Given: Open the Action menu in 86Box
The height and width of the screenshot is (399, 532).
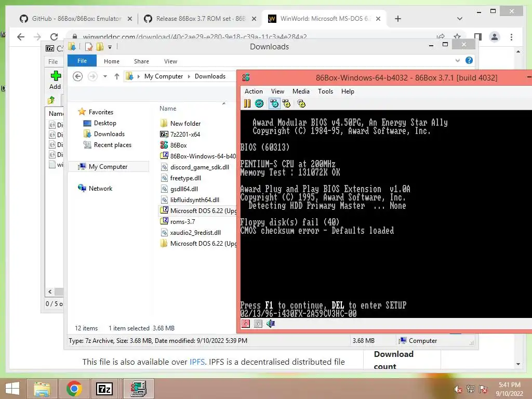Looking at the screenshot, I should point(254,91).
